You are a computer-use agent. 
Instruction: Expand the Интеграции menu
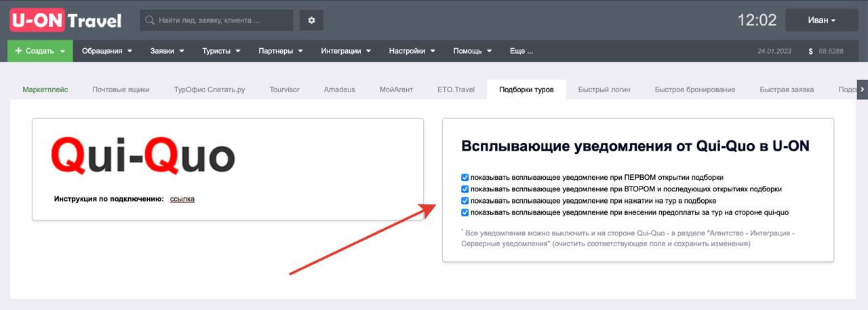pos(346,51)
